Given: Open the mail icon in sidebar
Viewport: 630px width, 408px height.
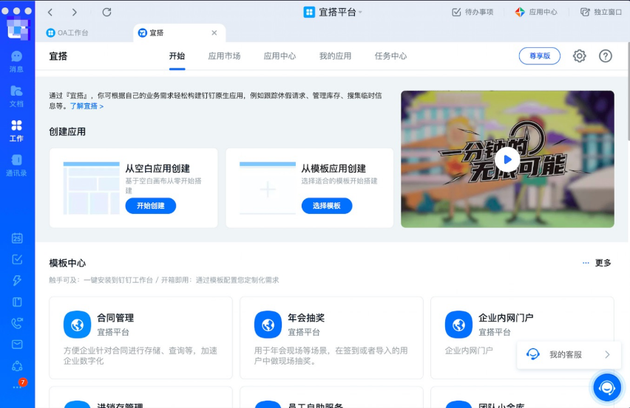Looking at the screenshot, I should click(x=17, y=344).
